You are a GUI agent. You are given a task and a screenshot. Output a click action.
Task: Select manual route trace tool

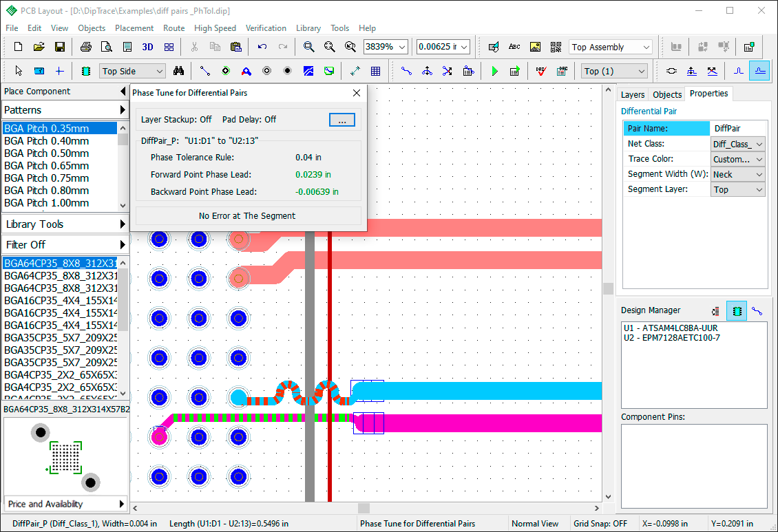pyautogui.click(x=406, y=71)
